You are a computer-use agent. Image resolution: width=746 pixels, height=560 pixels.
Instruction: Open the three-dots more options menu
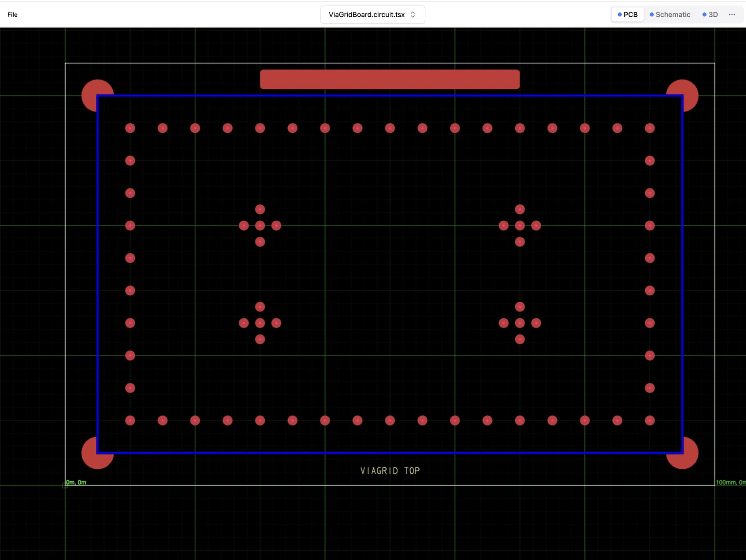point(732,15)
